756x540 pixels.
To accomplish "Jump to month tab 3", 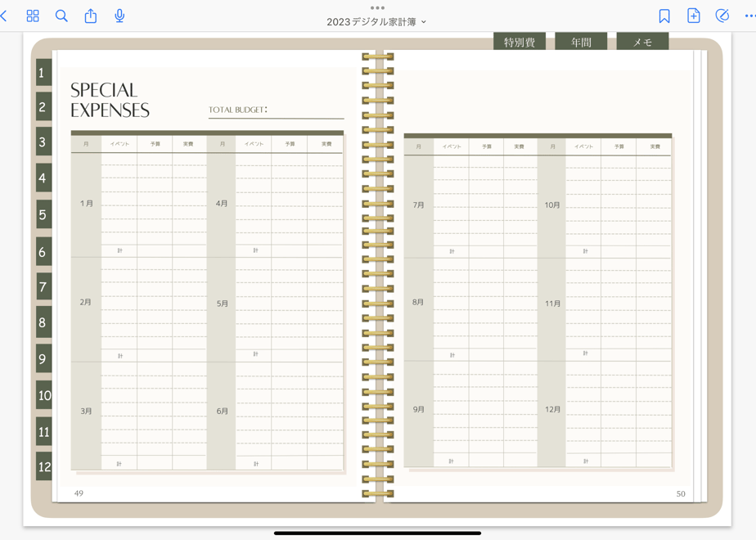I will point(43,142).
